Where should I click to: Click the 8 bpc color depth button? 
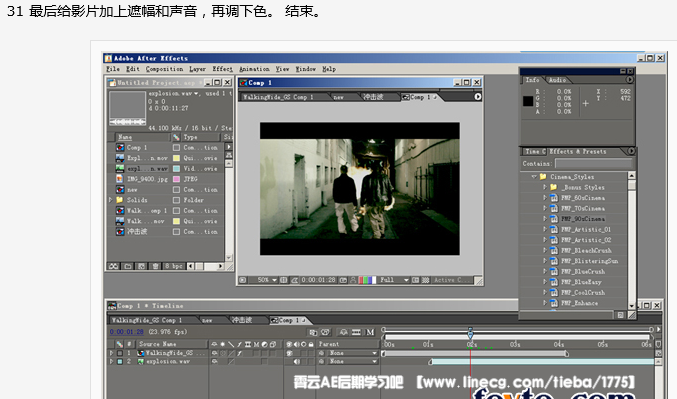tap(174, 266)
